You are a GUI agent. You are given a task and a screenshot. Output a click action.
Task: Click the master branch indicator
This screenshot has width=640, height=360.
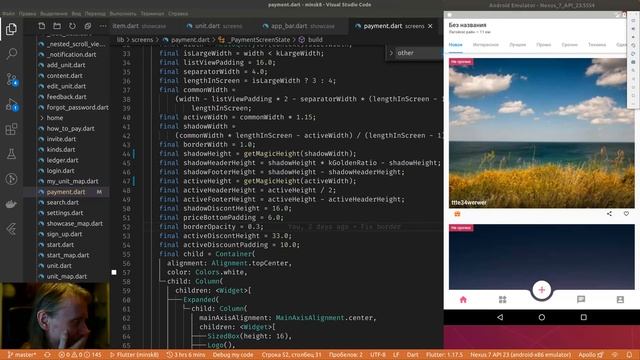point(22,355)
